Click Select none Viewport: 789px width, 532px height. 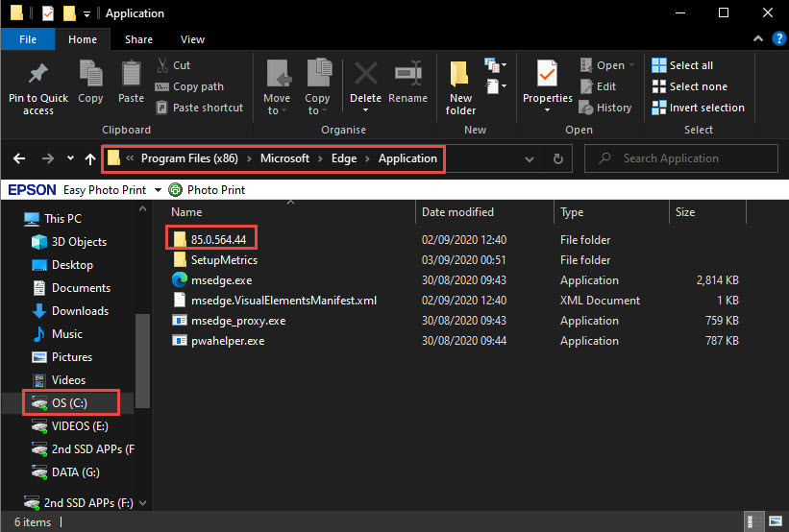tap(689, 86)
